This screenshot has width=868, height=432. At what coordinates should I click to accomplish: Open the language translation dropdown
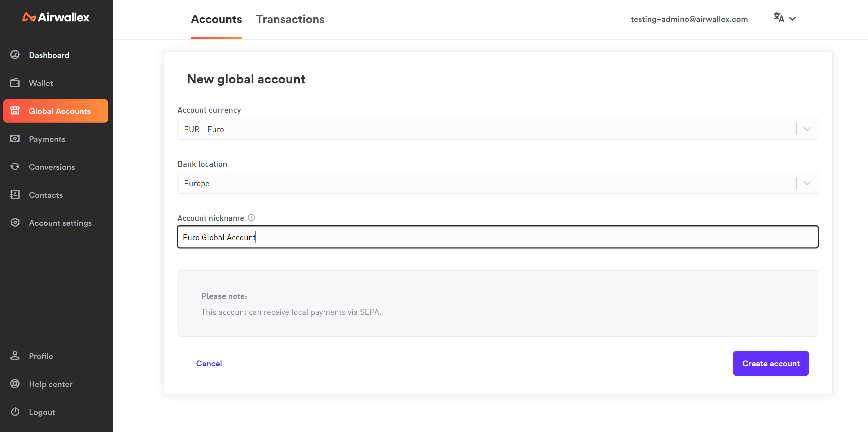coord(784,18)
